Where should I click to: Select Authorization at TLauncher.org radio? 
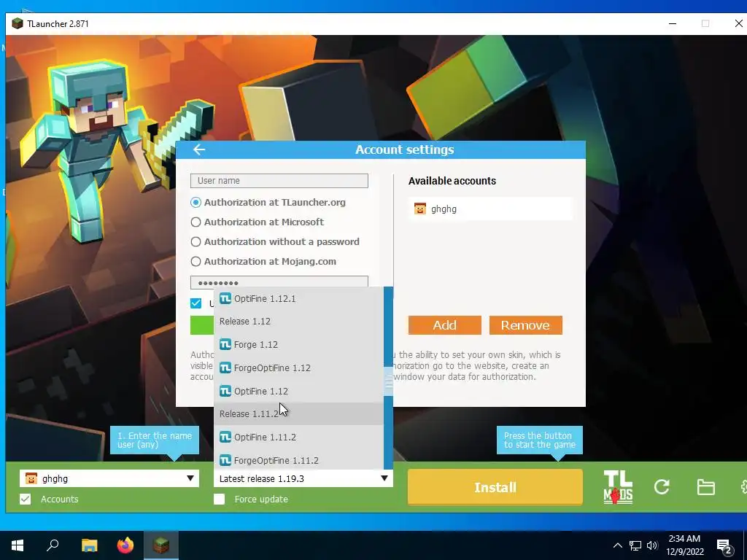click(x=196, y=203)
